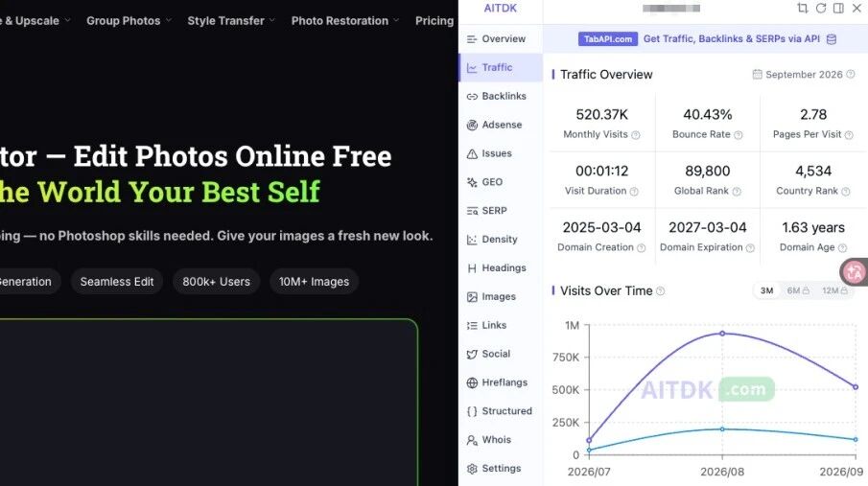Select the locked 6M time range

pyautogui.click(x=798, y=290)
